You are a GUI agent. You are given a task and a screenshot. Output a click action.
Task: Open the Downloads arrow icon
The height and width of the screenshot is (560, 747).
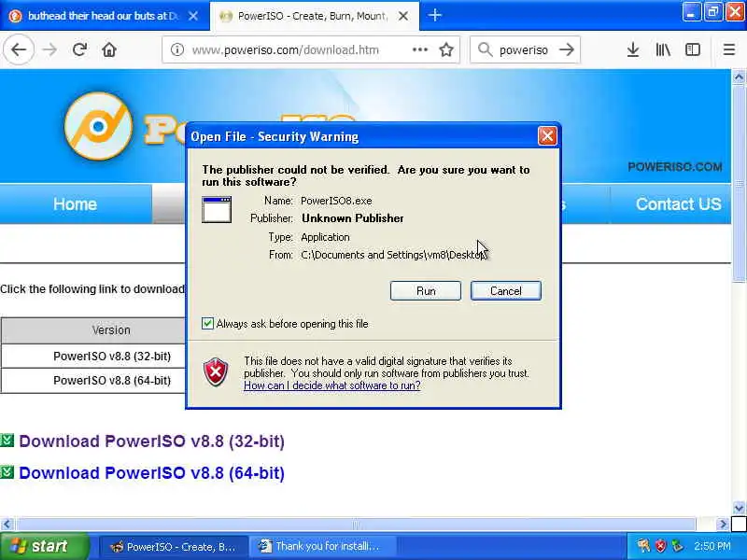click(x=633, y=49)
